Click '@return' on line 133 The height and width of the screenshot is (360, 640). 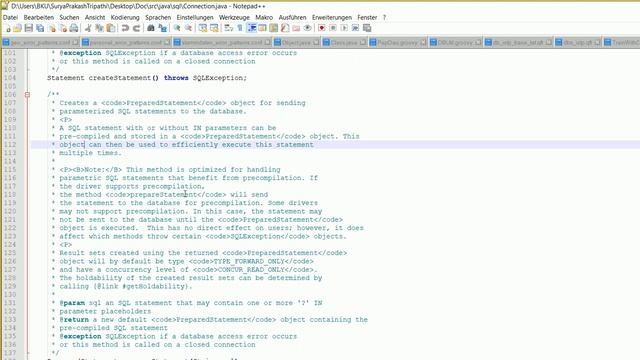[74, 320]
